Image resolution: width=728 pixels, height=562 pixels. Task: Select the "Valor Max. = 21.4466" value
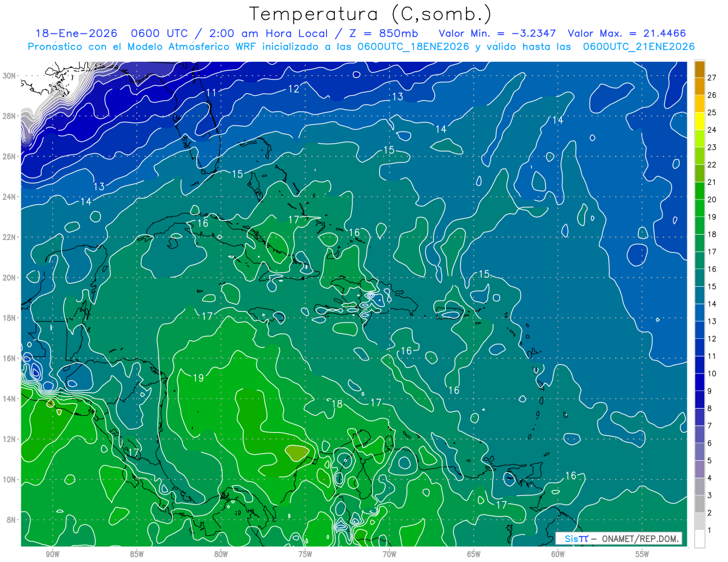point(627,33)
